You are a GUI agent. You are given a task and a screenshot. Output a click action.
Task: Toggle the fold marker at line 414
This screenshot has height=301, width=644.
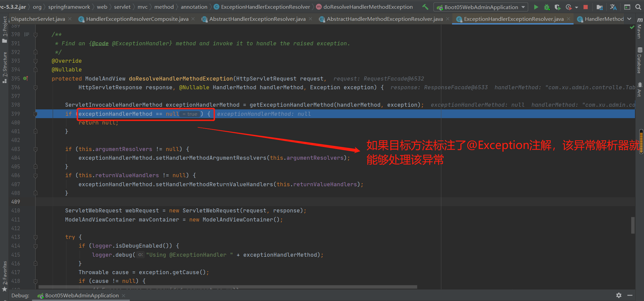click(x=35, y=246)
